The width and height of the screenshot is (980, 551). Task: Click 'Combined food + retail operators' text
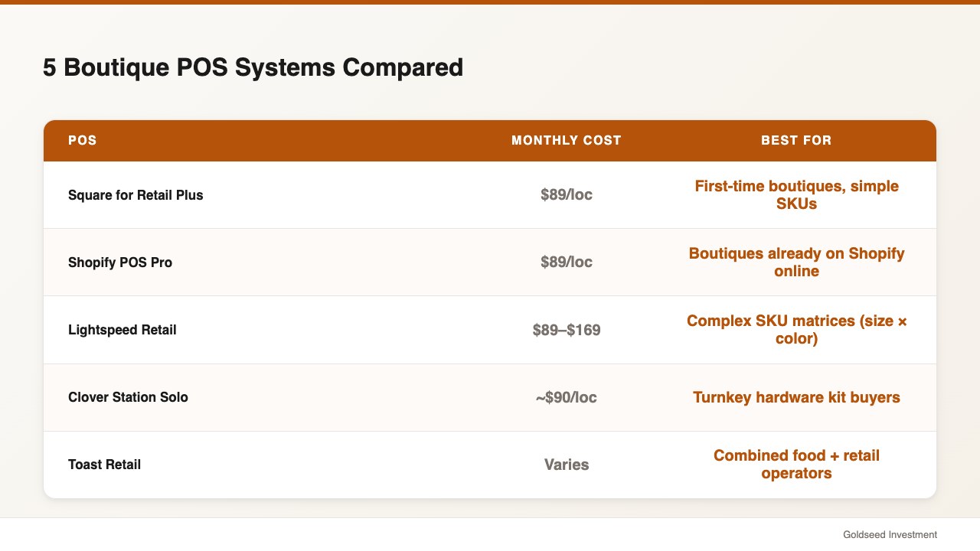click(x=796, y=465)
